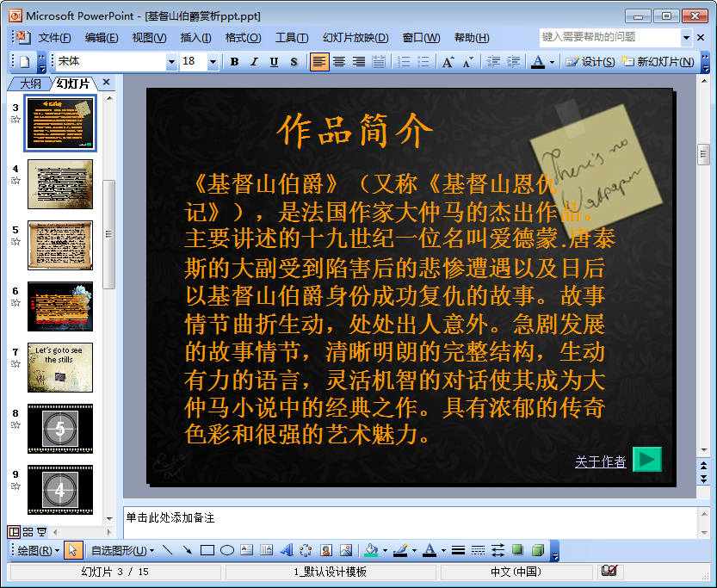The width and height of the screenshot is (717, 588).
Task: Open the 编辑(E) menu
Action: pyautogui.click(x=102, y=38)
